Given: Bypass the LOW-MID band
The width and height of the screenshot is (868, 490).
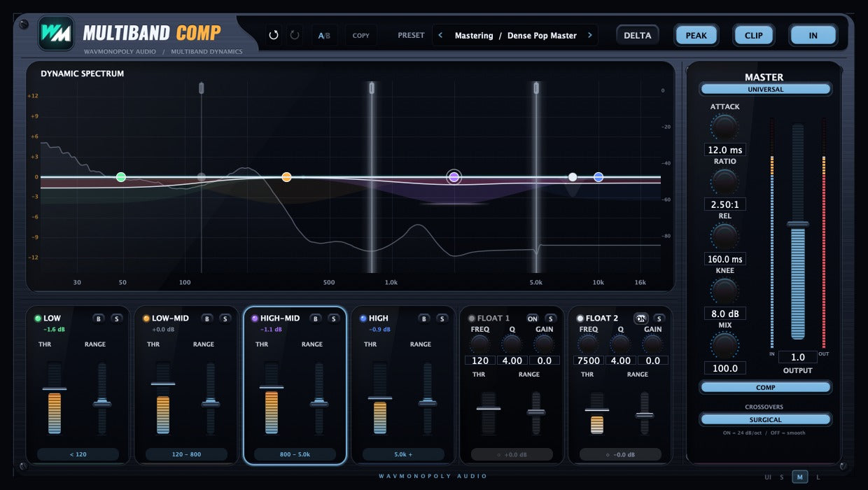Looking at the screenshot, I should (207, 318).
